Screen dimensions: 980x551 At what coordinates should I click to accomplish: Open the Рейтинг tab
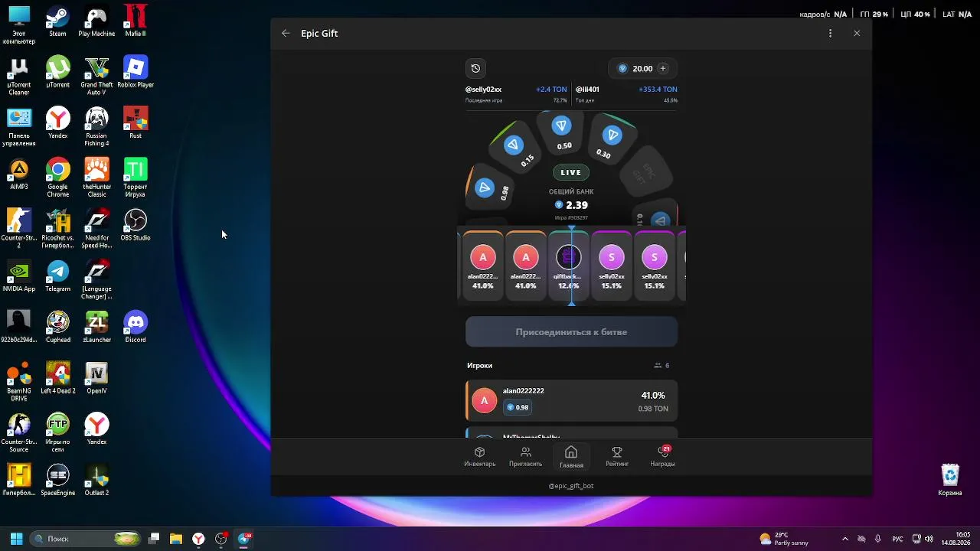point(617,456)
